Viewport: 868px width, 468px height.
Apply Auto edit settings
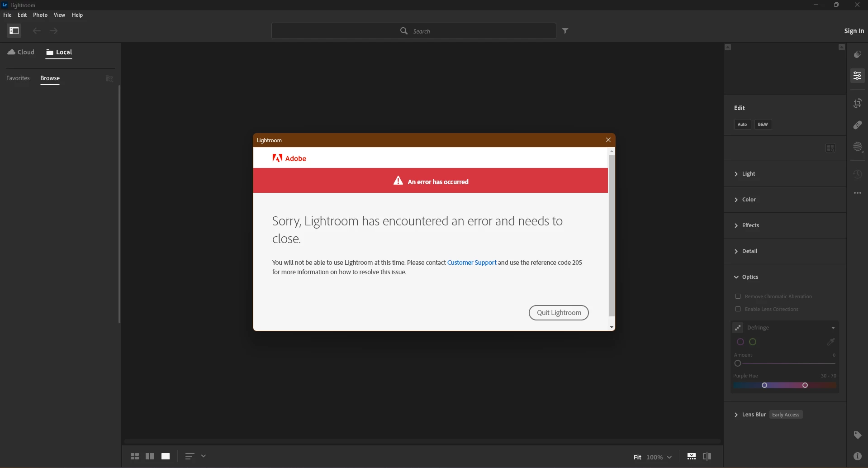coord(742,124)
